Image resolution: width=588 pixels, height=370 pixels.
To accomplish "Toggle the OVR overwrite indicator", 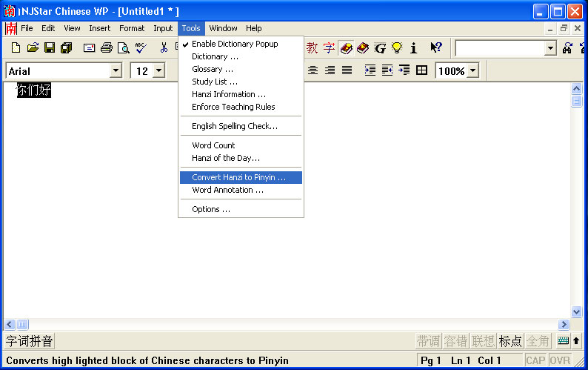I will [x=560, y=360].
